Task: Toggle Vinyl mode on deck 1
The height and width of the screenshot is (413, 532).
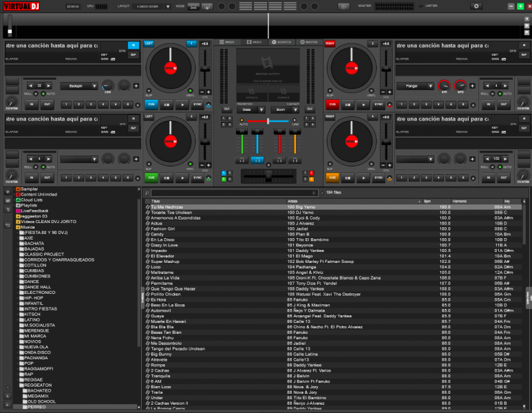Action: point(191,91)
